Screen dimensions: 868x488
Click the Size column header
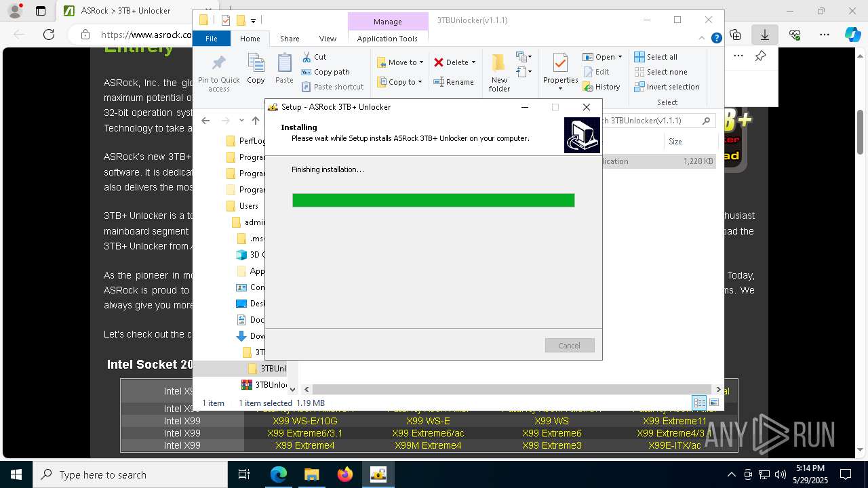(x=675, y=142)
